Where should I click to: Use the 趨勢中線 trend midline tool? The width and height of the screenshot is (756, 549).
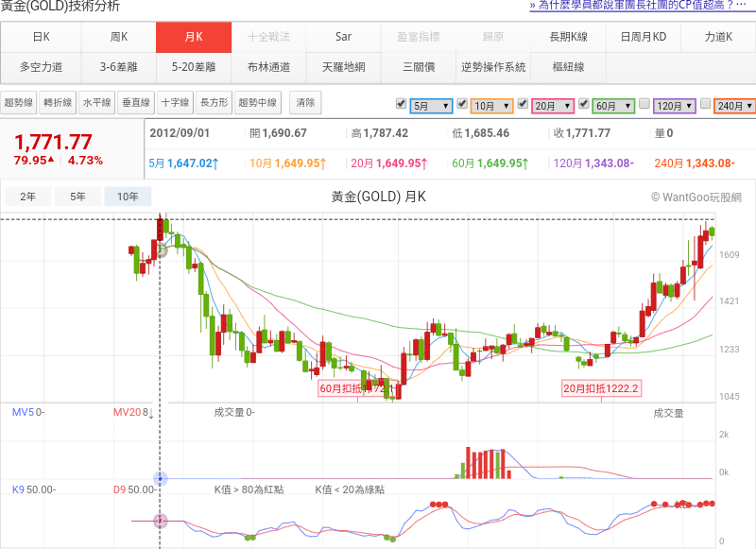pos(258,102)
